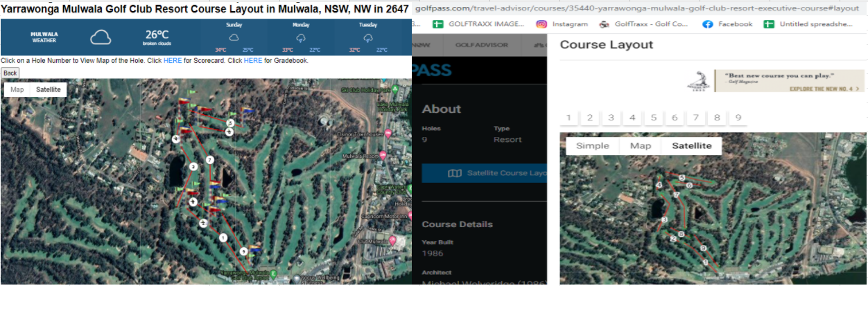Viewport: 868px width, 333px height.
Task: Click the green golf club pin on left map
Action: tap(274, 275)
